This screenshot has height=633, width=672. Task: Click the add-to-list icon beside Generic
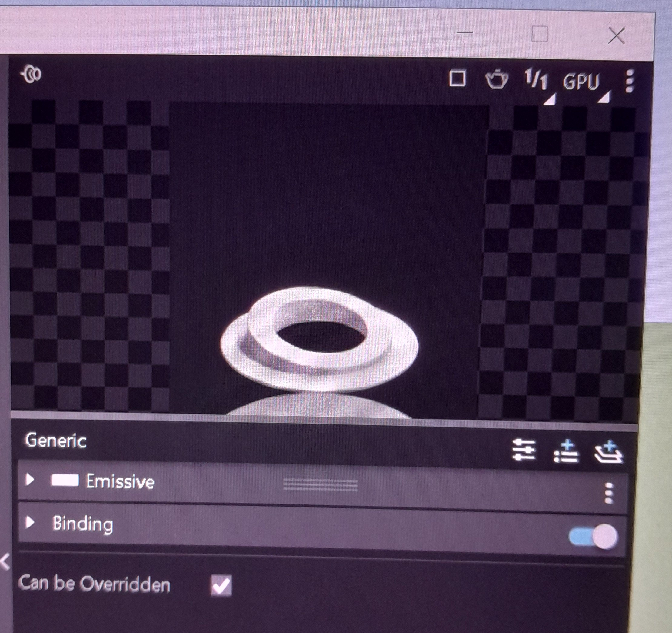(x=567, y=451)
